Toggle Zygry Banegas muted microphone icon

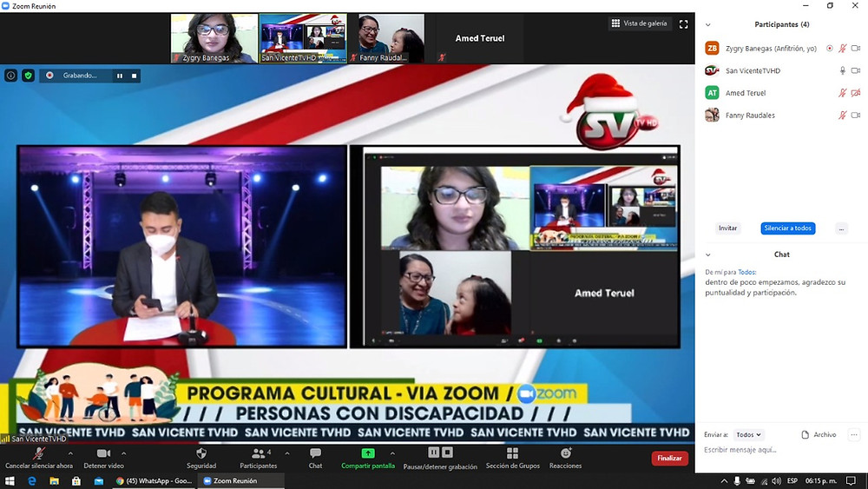(843, 48)
